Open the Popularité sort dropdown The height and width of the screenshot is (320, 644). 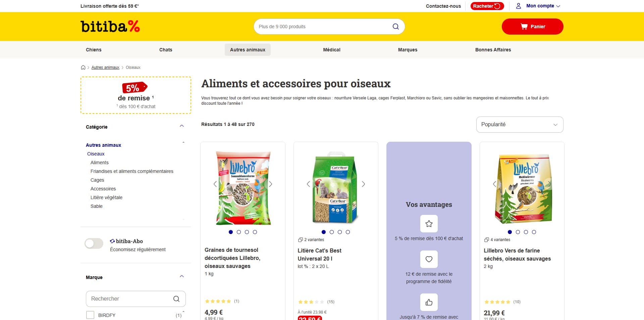coord(520,125)
